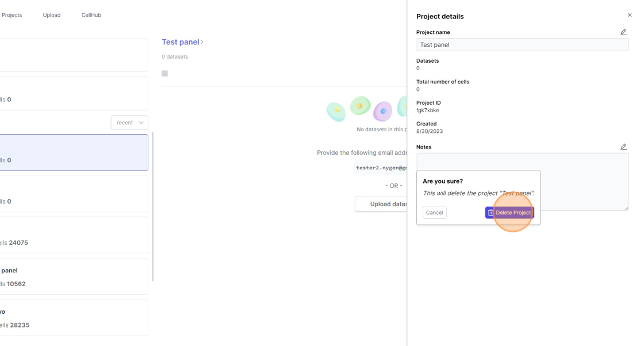Select the project card with 24075 cells
644x346 pixels.
pos(74,235)
